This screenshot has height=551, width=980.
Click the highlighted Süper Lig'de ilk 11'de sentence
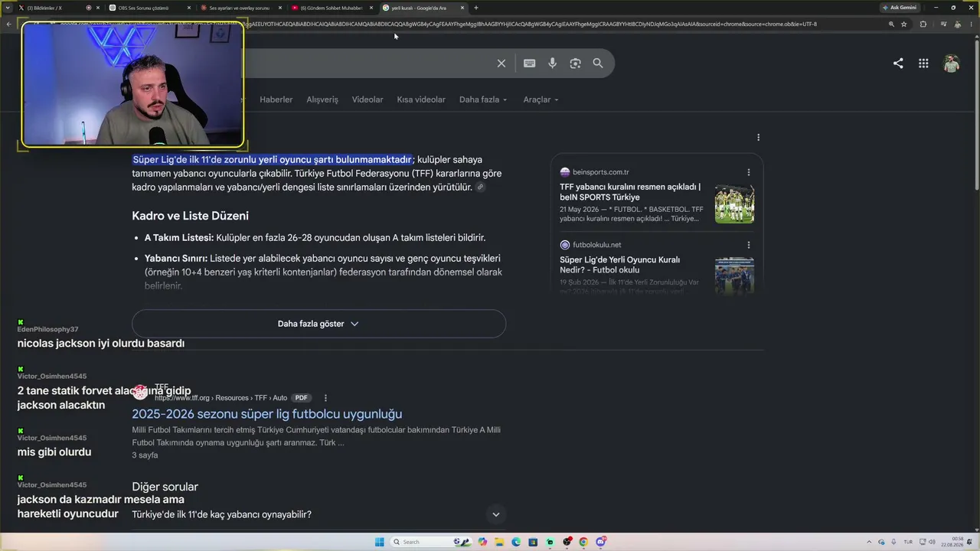click(273, 160)
